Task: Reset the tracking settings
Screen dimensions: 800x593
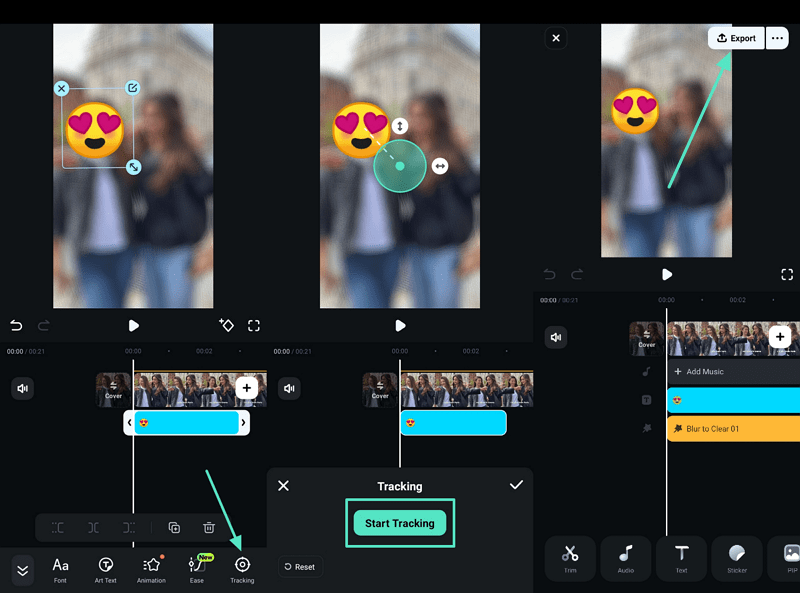Action: 299,567
